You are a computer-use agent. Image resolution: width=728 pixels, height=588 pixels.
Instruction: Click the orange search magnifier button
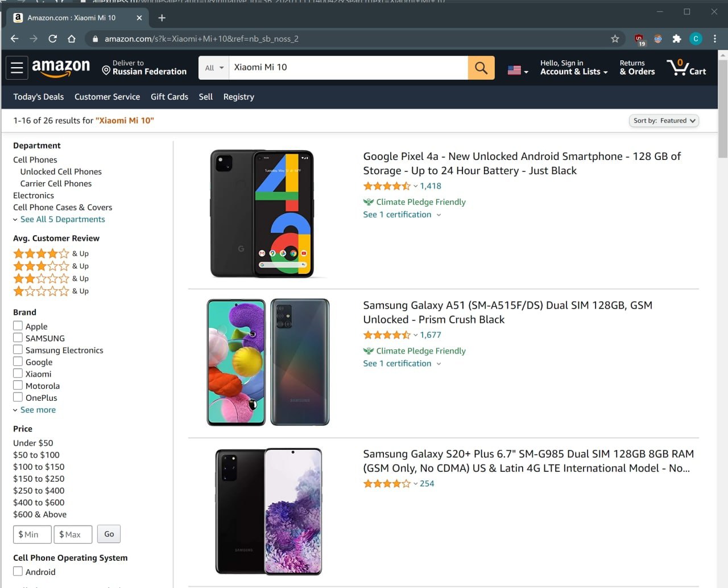coord(481,68)
